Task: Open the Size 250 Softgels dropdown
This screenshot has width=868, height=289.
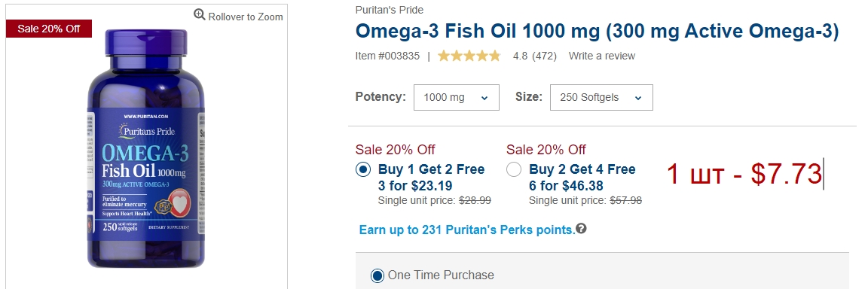Action: pyautogui.click(x=601, y=97)
